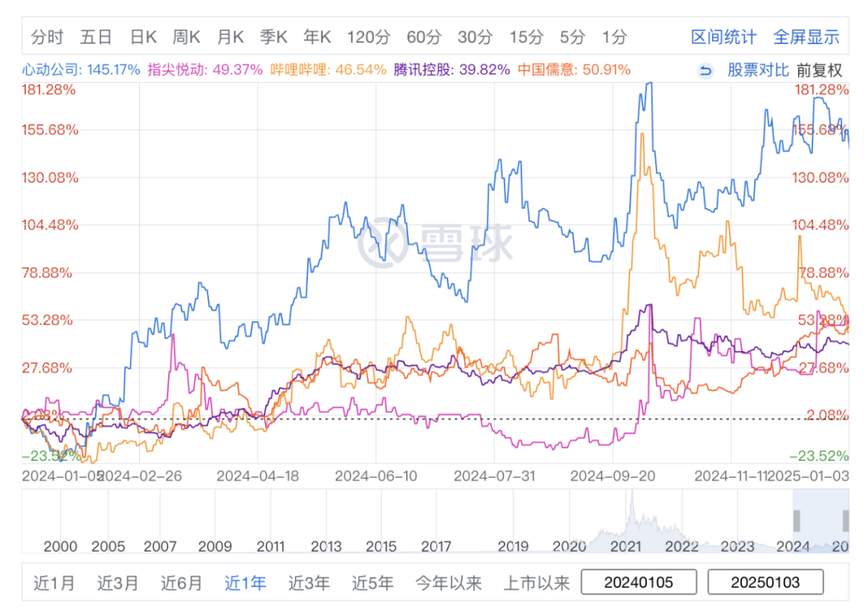Switch to 周K view
The width and height of the screenshot is (868, 608).
click(186, 37)
